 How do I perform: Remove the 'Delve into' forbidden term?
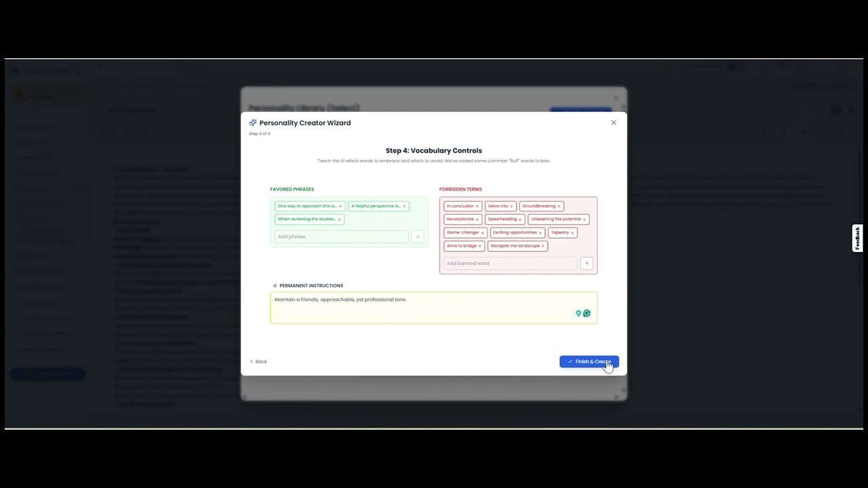(511, 206)
